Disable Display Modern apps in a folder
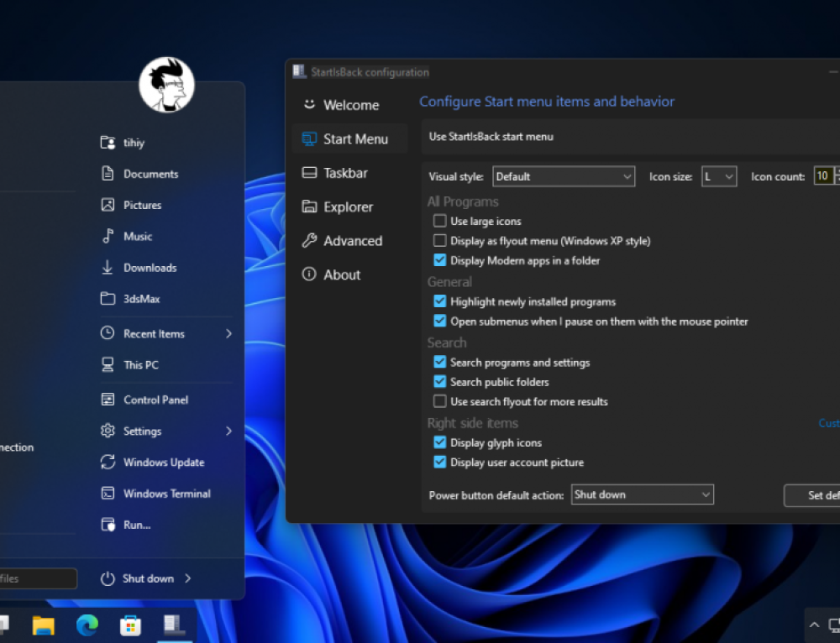The width and height of the screenshot is (840, 643). (x=439, y=260)
